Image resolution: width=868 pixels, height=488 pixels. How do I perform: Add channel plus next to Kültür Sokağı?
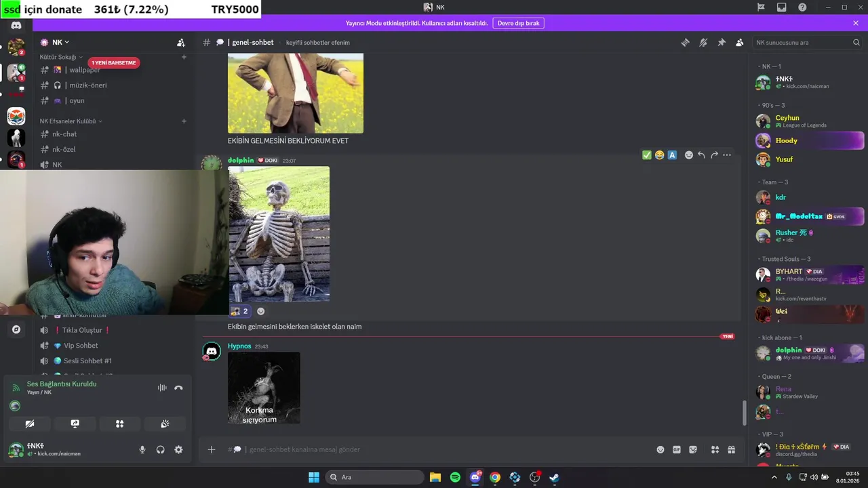184,57
